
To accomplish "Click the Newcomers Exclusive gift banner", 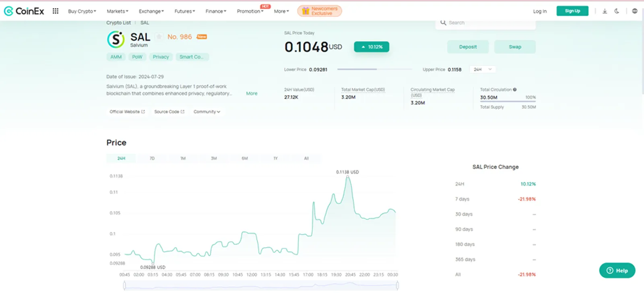I will [x=320, y=11].
